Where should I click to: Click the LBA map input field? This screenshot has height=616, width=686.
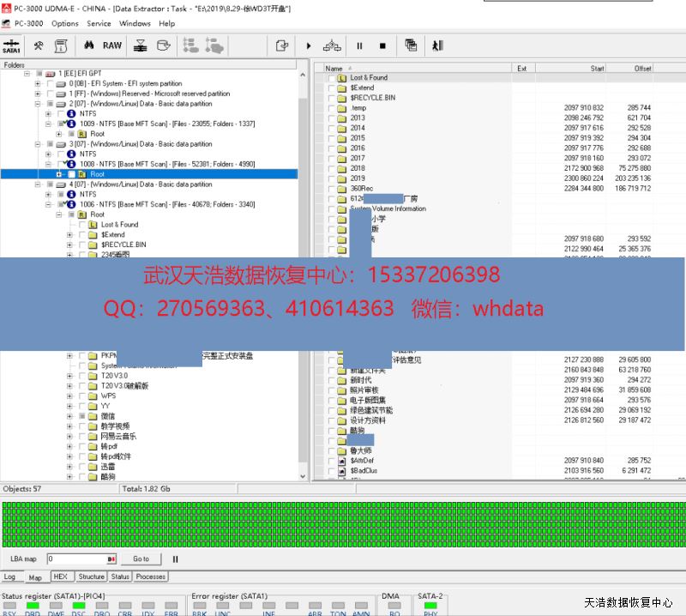(77, 559)
